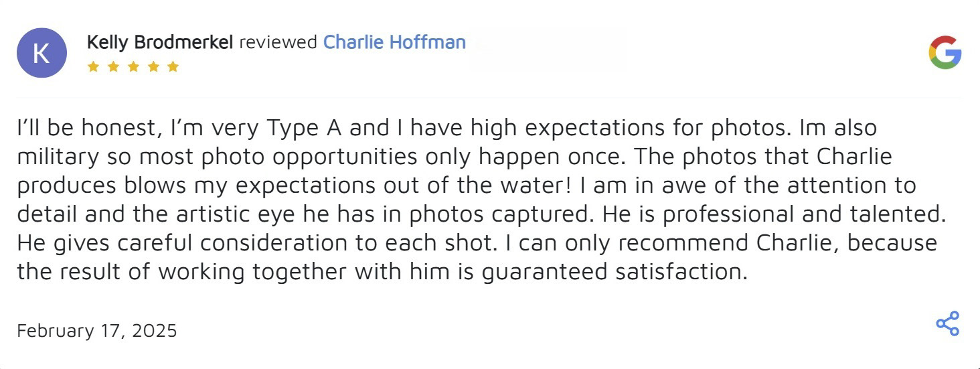Click the word "reviewed" in the header
This screenshot has width=980, height=369.
click(x=278, y=42)
